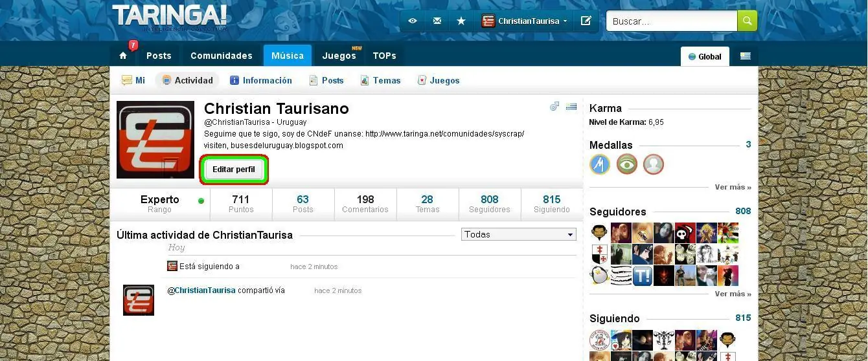Go to home icon with notification badge

(123, 56)
